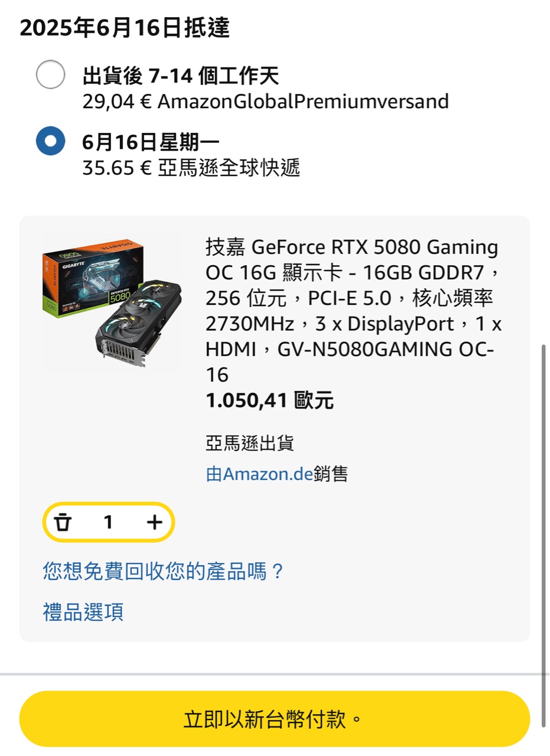Viewport: 550px width, 756px height.
Task: Tap the 立即以新台幣付款 yellow button
Action: pos(274,719)
